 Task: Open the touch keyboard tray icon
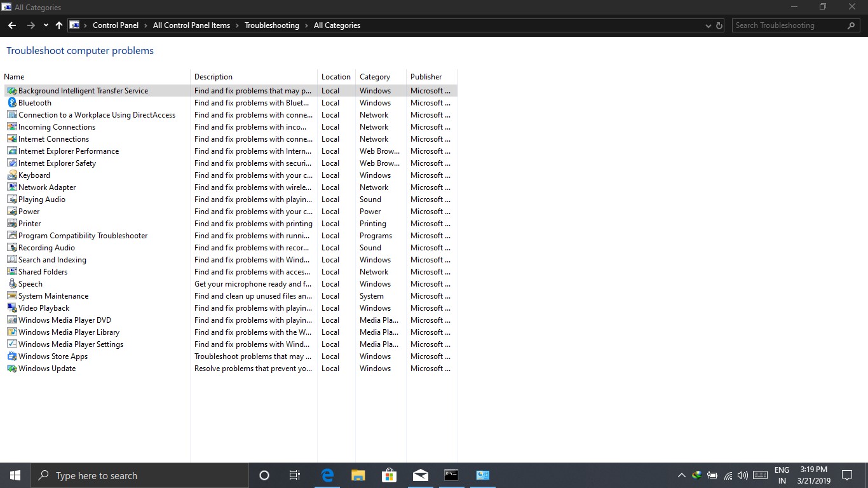click(760, 475)
